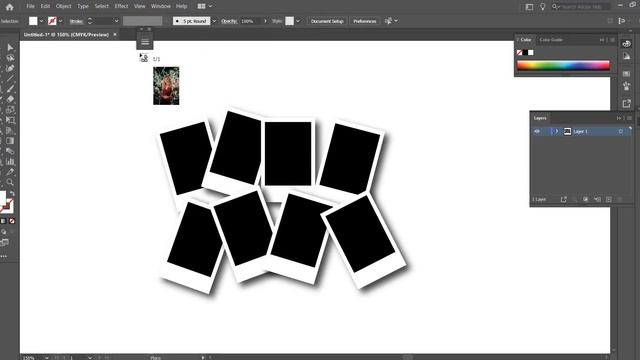The height and width of the screenshot is (360, 640).
Task: Set the None color mode below fill box
Action: (12, 221)
